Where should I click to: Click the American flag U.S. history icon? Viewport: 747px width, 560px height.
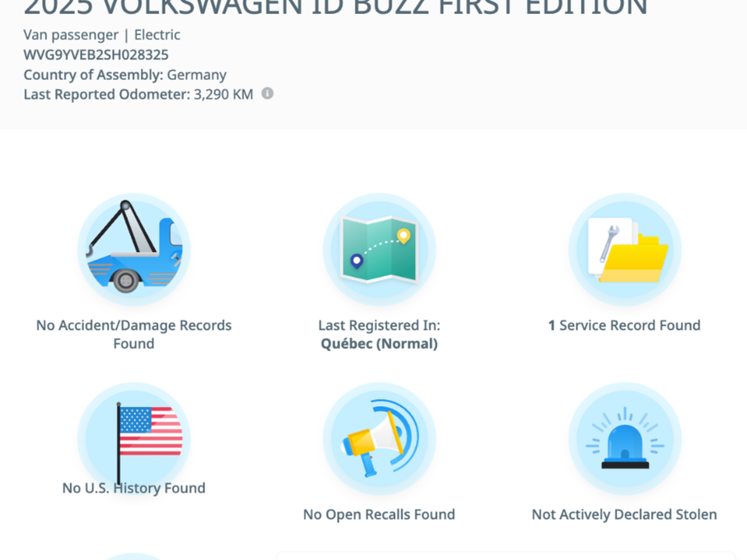134,439
